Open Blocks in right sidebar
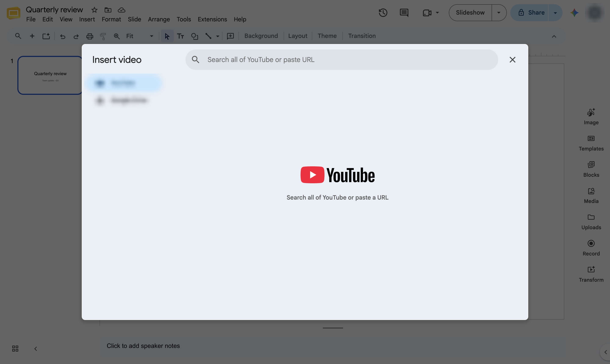The height and width of the screenshot is (364, 610). [x=591, y=169]
